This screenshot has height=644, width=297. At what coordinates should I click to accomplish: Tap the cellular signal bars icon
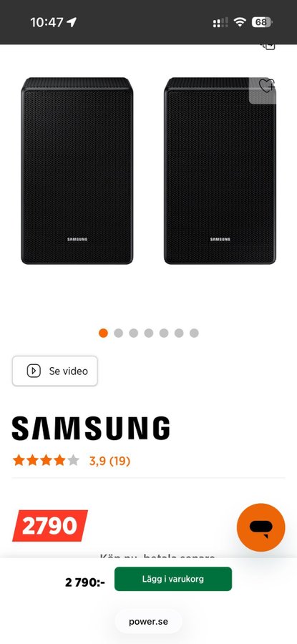tap(220, 22)
